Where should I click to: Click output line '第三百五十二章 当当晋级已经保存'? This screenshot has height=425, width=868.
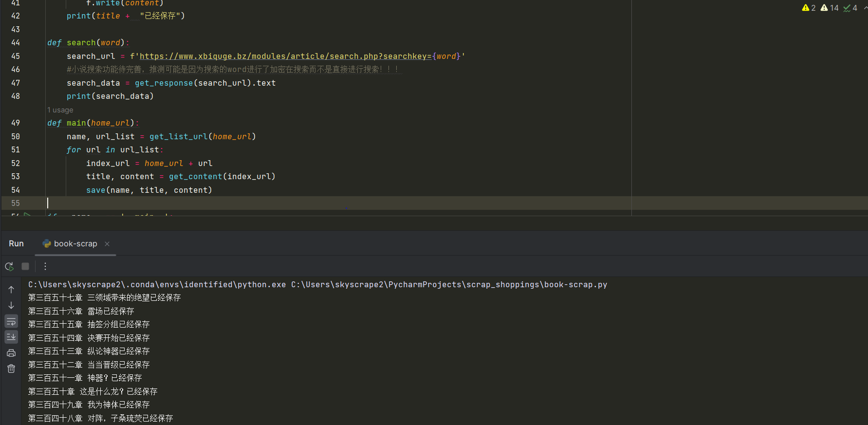click(x=89, y=365)
